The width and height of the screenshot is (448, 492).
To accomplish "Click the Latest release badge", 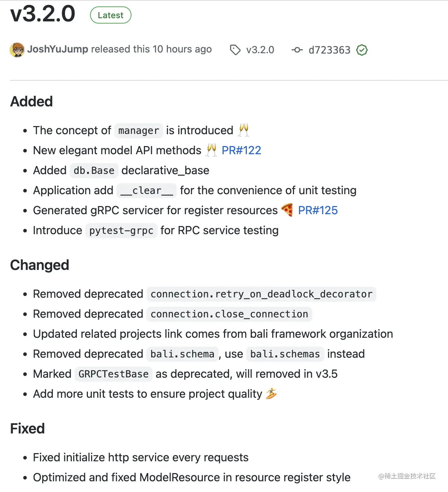I will [111, 15].
